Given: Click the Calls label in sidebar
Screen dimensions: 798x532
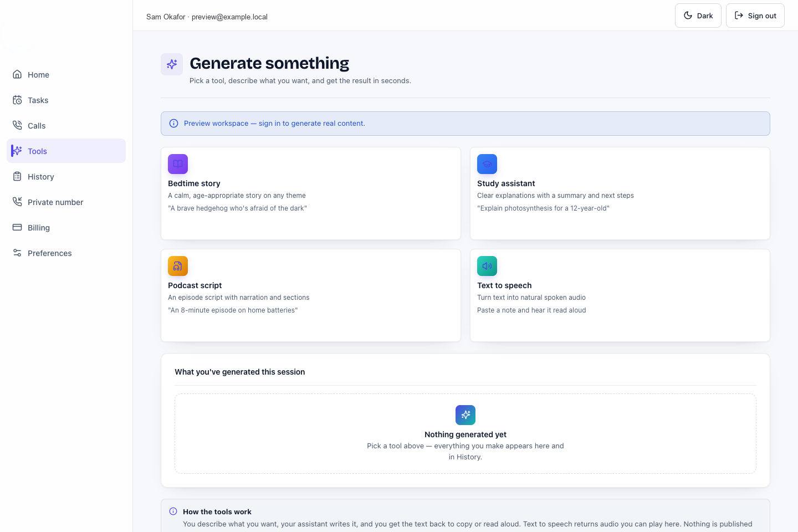Looking at the screenshot, I should pos(37,126).
